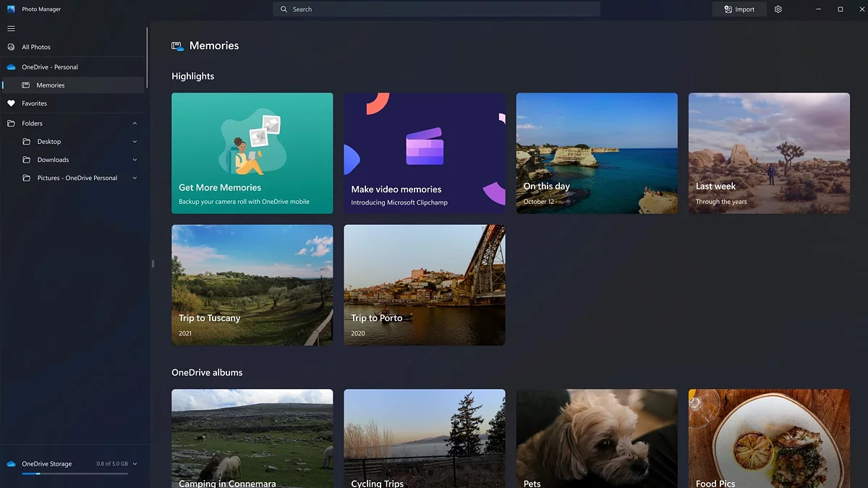Image resolution: width=868 pixels, height=488 pixels.
Task: Click the OneDrive Storage cloud icon
Action: [x=11, y=464]
